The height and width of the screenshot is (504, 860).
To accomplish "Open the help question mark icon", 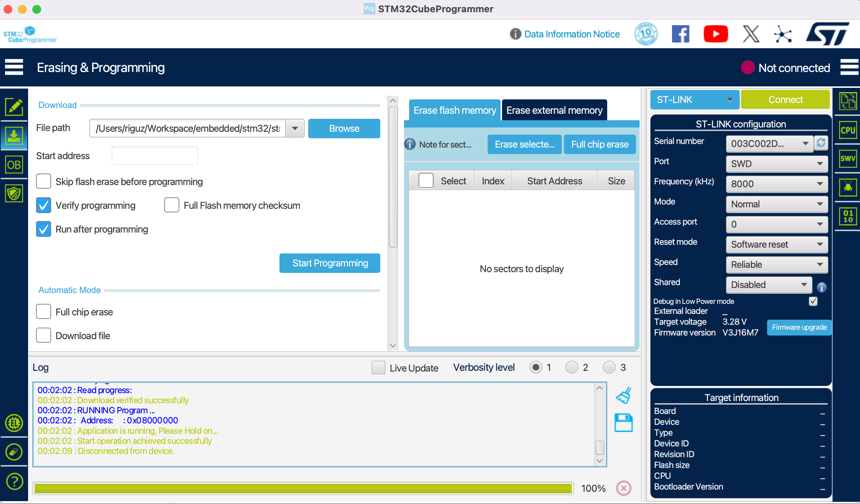I will (x=14, y=481).
